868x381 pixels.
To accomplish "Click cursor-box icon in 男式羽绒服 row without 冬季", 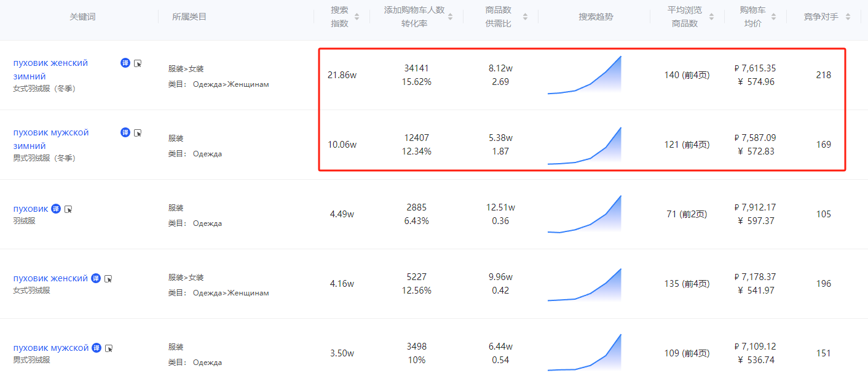I will 109,348.
